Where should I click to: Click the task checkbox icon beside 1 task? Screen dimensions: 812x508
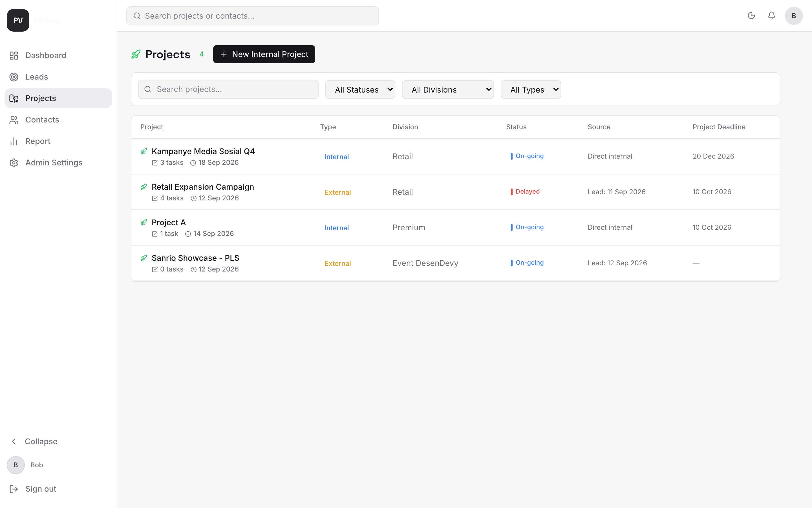pos(155,234)
